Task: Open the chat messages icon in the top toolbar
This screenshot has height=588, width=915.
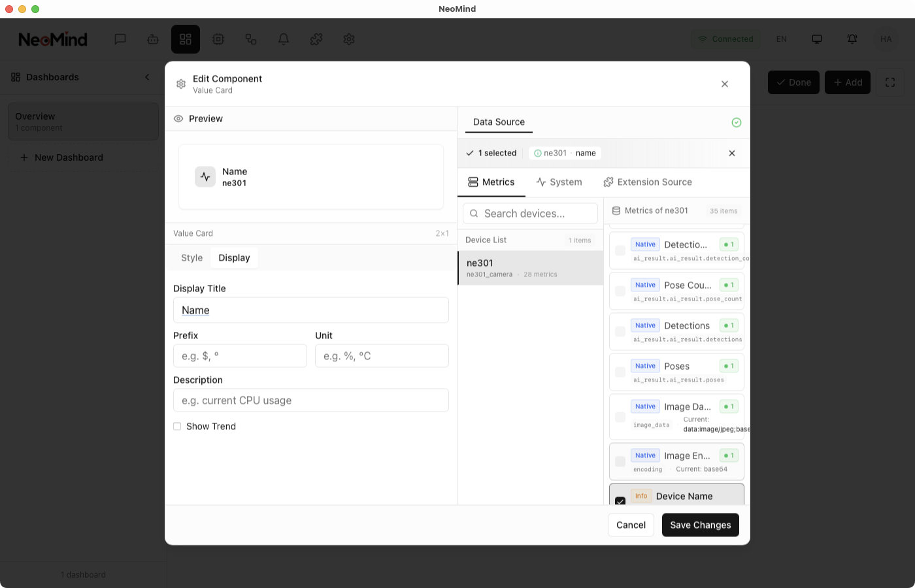Action: click(120, 39)
